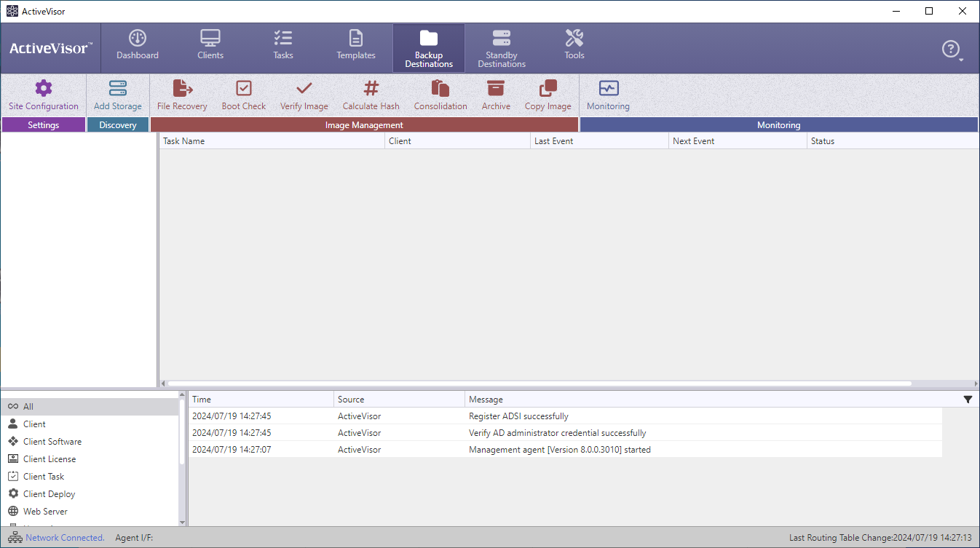Open the Monitoring tool
This screenshot has width=980, height=548.
pos(608,95)
